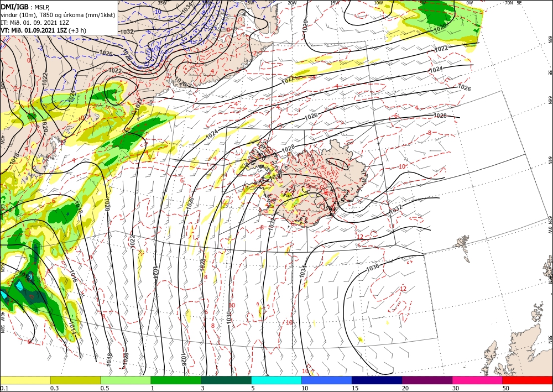
Task: Pick the blue 10–15 legend swatch
Action: point(327,380)
